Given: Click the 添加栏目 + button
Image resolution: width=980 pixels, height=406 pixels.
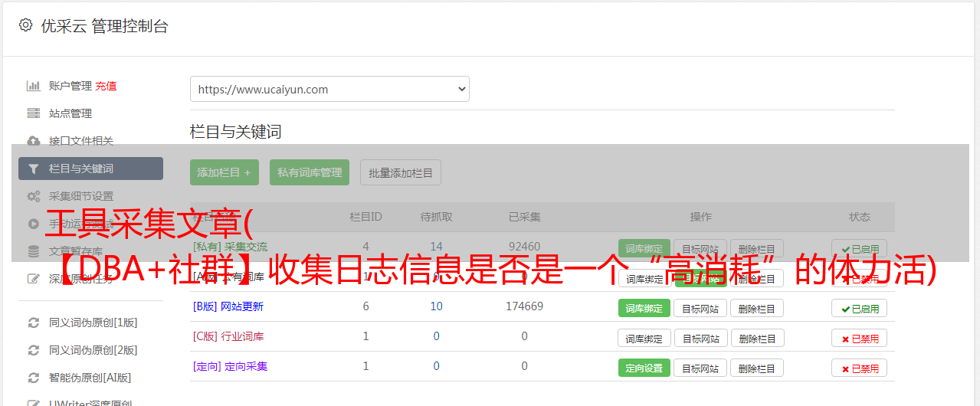Looking at the screenshot, I should [225, 172].
